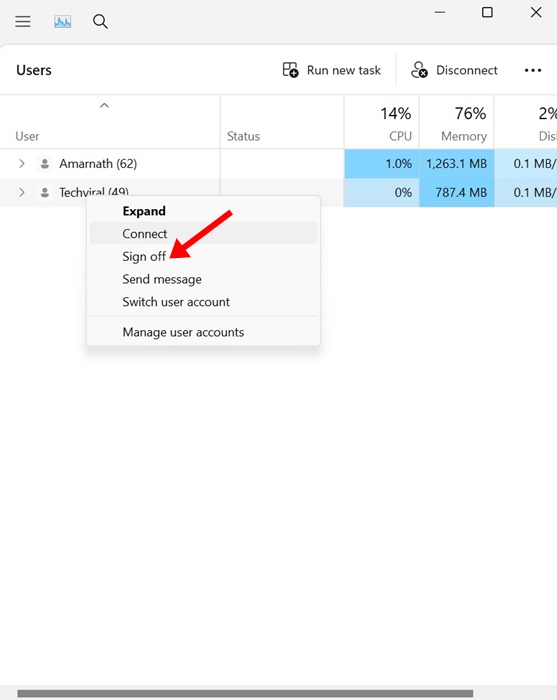Open the three-dot more options menu
557x700 pixels.
pyautogui.click(x=533, y=71)
